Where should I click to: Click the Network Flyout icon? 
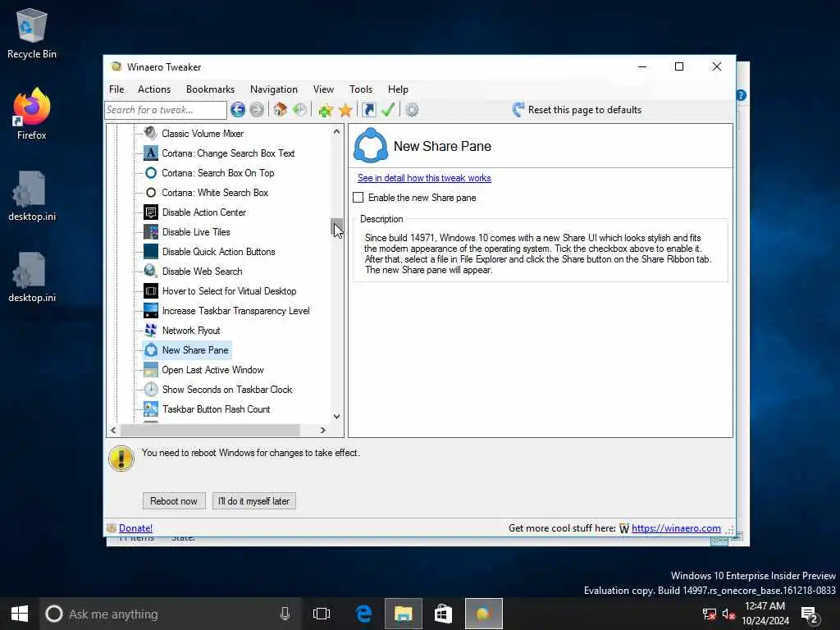151,331
